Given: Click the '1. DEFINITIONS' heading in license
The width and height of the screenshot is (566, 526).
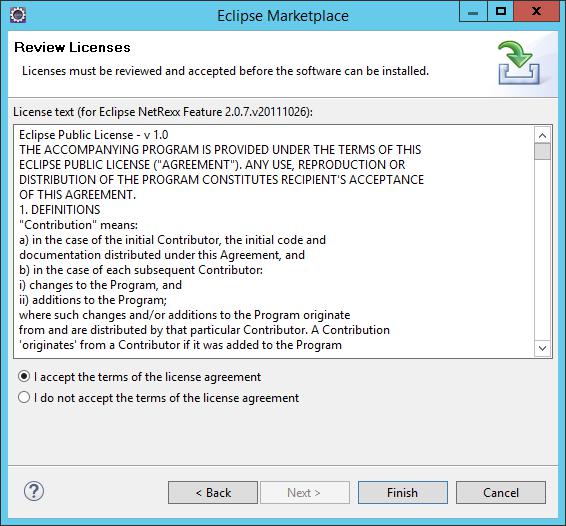Looking at the screenshot, I should [x=60, y=210].
